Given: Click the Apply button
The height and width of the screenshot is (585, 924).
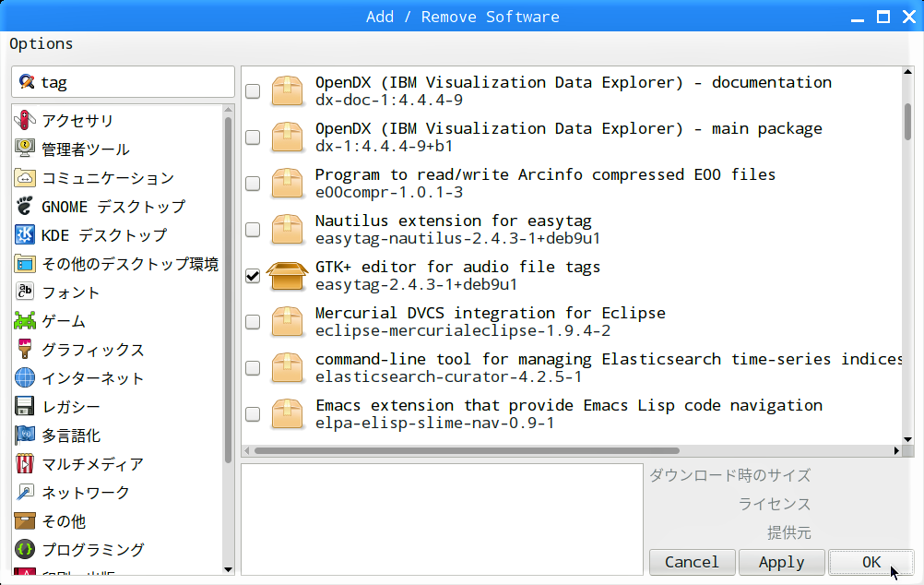Looking at the screenshot, I should (781, 562).
